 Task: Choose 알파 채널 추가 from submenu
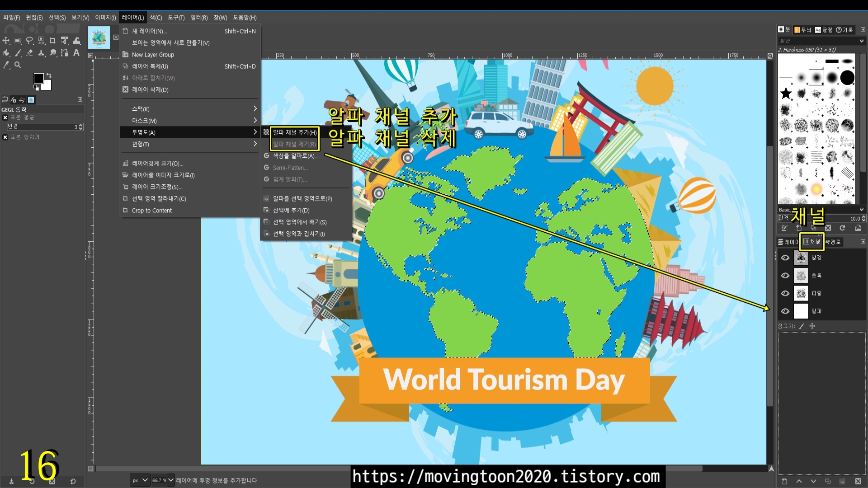pos(294,132)
